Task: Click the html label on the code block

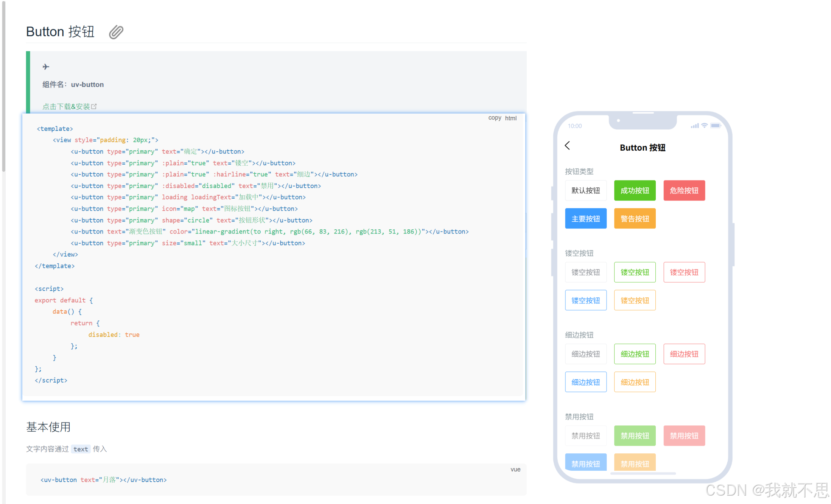Action: click(510, 118)
